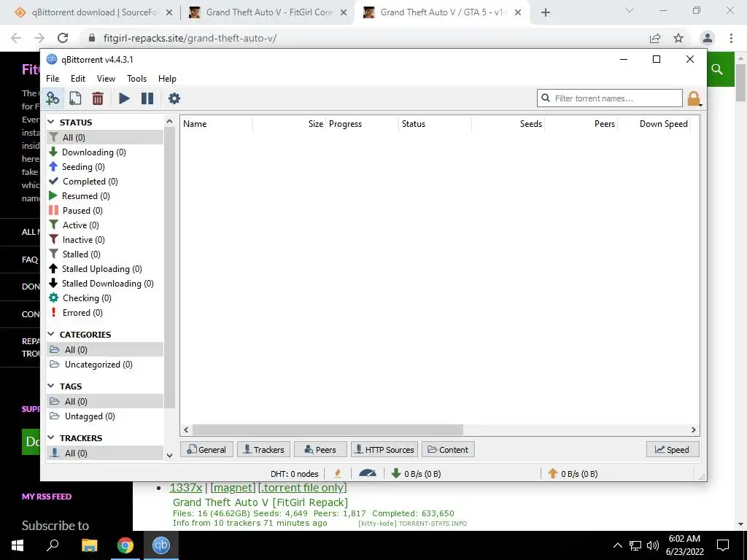The image size is (747, 560).
Task: Click the green download arrow in status bar
Action: (396, 473)
